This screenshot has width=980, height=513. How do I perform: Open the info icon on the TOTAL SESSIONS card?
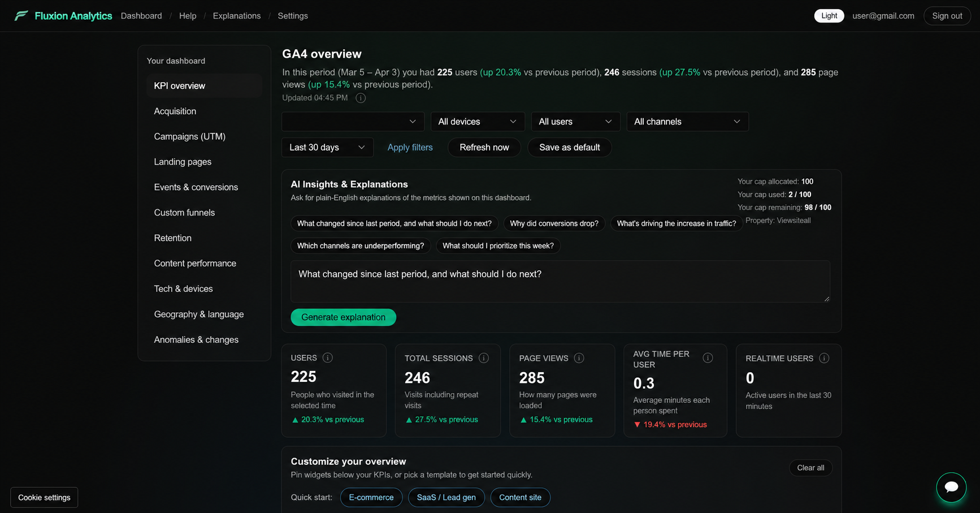(x=484, y=358)
